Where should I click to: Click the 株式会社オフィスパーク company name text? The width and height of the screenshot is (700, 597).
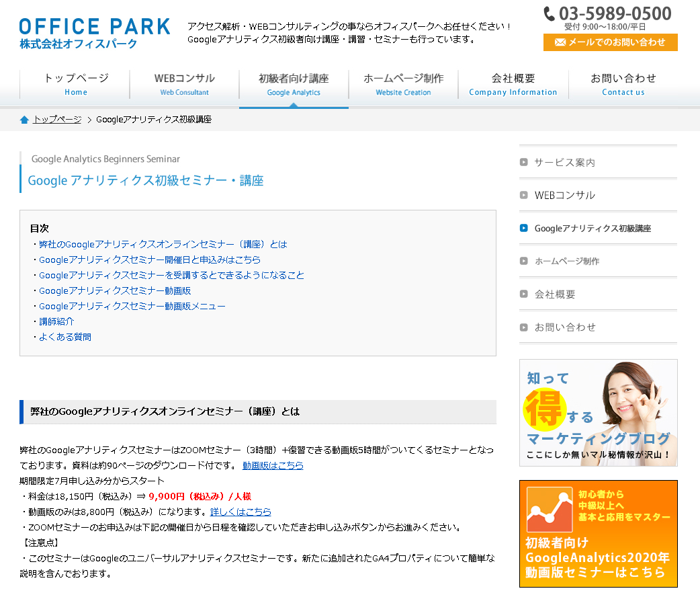coord(78,44)
